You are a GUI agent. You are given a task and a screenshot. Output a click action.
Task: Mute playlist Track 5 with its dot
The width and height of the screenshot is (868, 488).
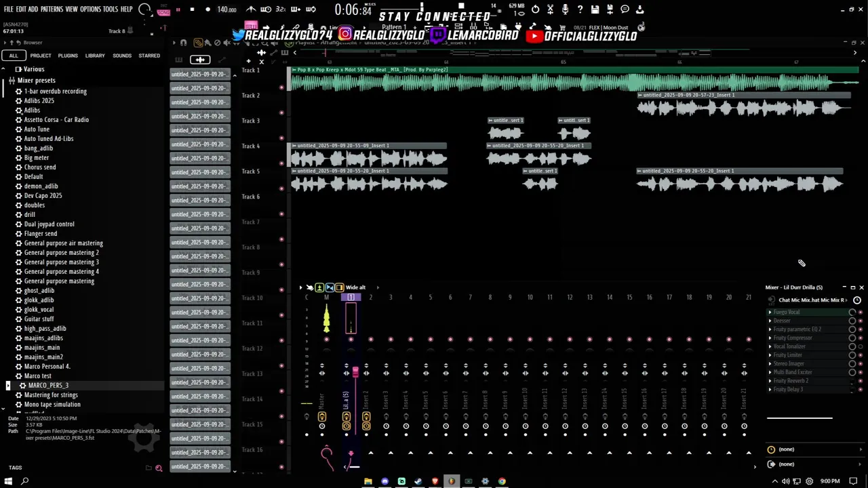[x=281, y=188]
